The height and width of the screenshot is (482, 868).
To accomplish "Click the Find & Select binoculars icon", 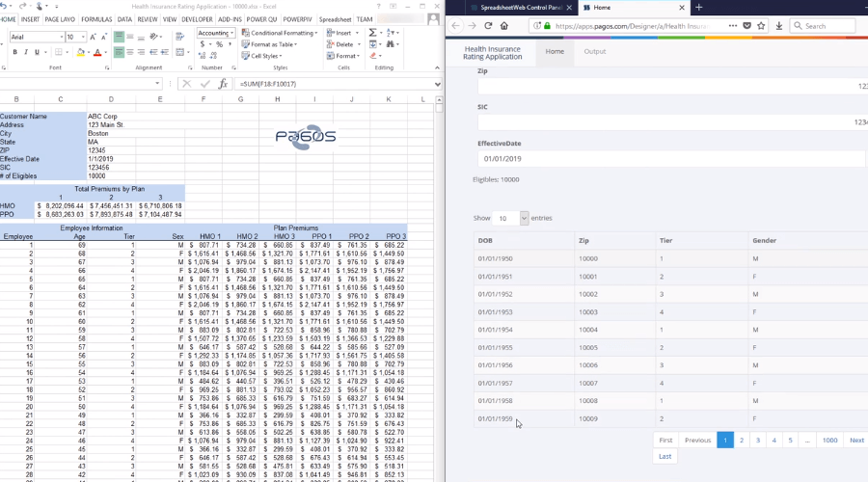I will click(391, 44).
